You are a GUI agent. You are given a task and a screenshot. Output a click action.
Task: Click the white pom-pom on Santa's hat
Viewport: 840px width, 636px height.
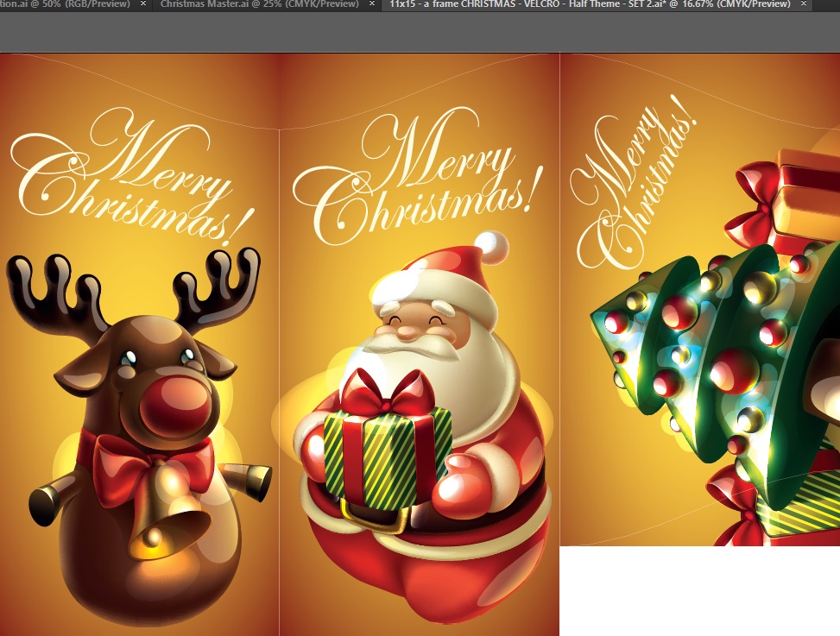click(491, 246)
